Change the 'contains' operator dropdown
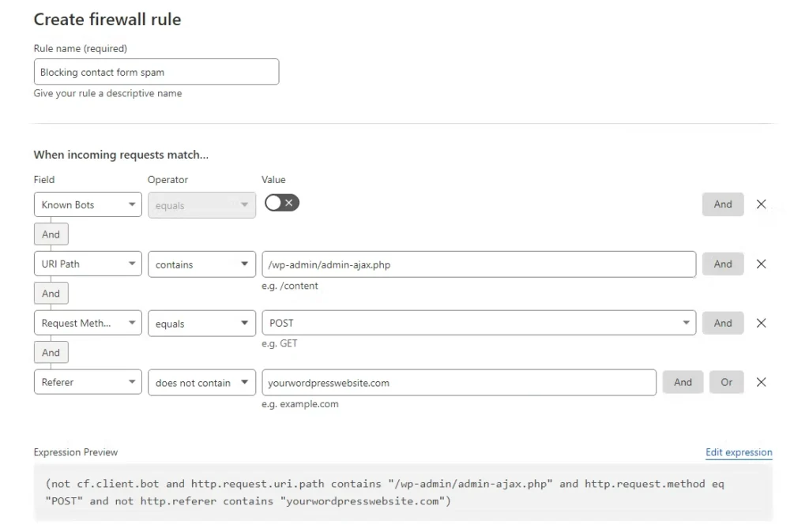 (x=201, y=264)
